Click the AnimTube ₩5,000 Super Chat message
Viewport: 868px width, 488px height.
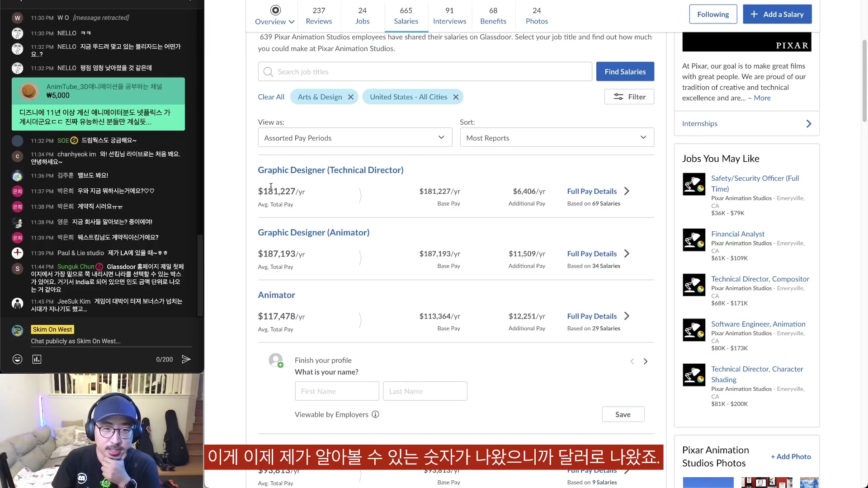98,104
